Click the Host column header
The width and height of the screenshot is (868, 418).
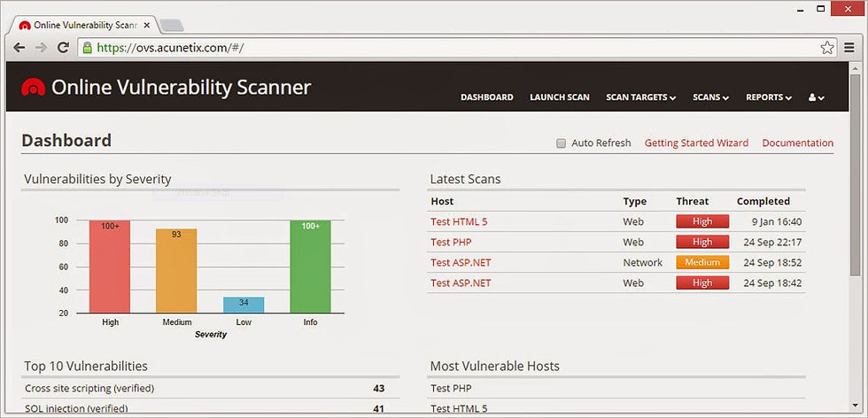pos(442,202)
